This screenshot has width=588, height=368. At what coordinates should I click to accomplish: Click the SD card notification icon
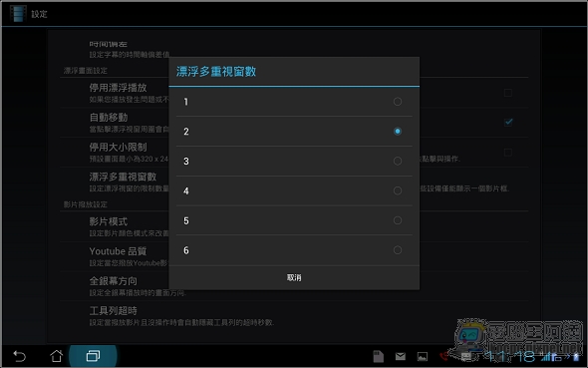coord(378,356)
